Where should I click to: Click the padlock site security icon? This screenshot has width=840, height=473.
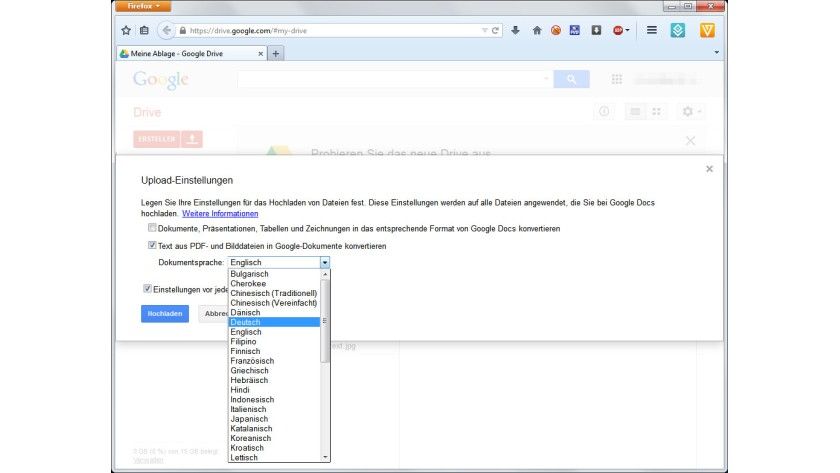tap(183, 31)
